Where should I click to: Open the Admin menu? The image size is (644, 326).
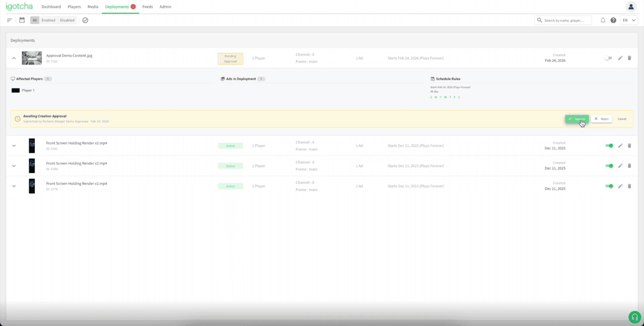coord(165,7)
